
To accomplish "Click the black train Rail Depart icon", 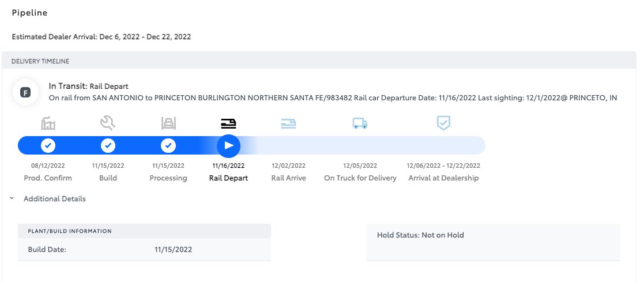I will point(228,123).
